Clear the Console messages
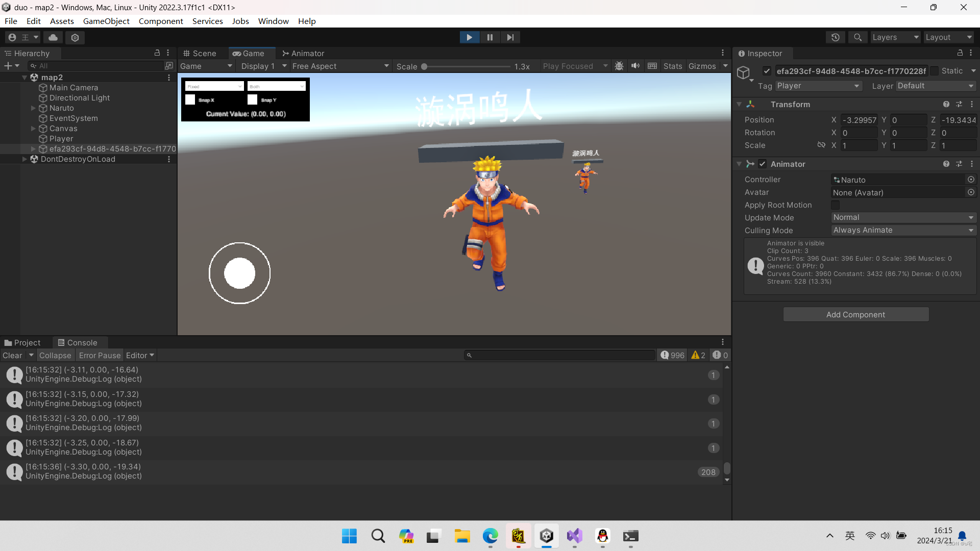The width and height of the screenshot is (980, 551). point(12,355)
